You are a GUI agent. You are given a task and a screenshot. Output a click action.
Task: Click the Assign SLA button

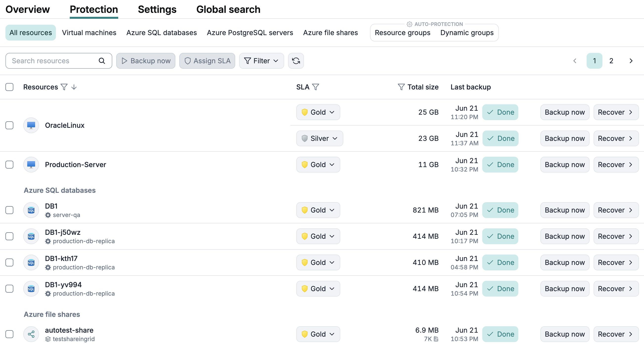(x=207, y=61)
